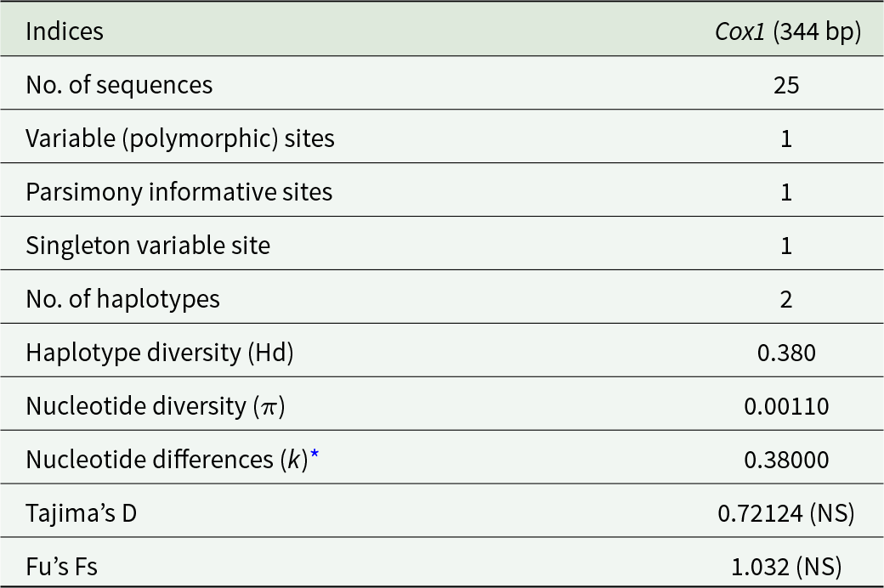The height and width of the screenshot is (588, 884).
Task: Click the 0.38000 nucleotide differences value
Action: click(x=786, y=460)
